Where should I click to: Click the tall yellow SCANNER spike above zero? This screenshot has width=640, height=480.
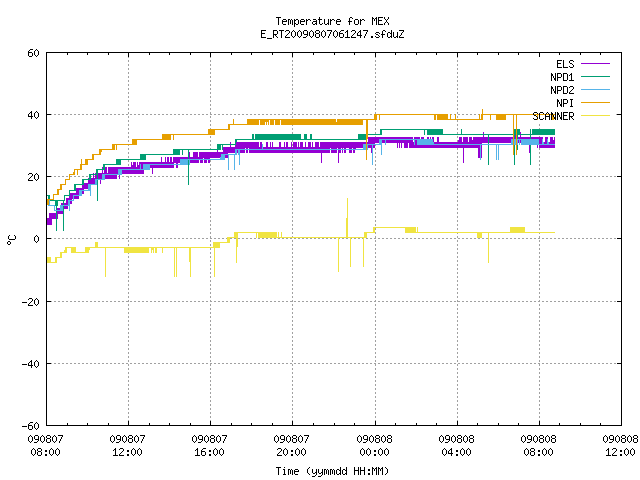347,218
